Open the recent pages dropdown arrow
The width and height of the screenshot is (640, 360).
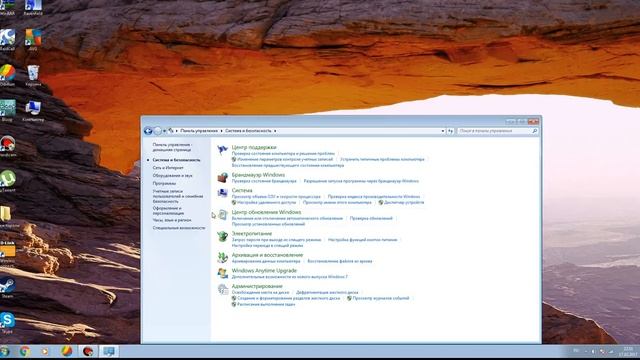pyautogui.click(x=164, y=131)
